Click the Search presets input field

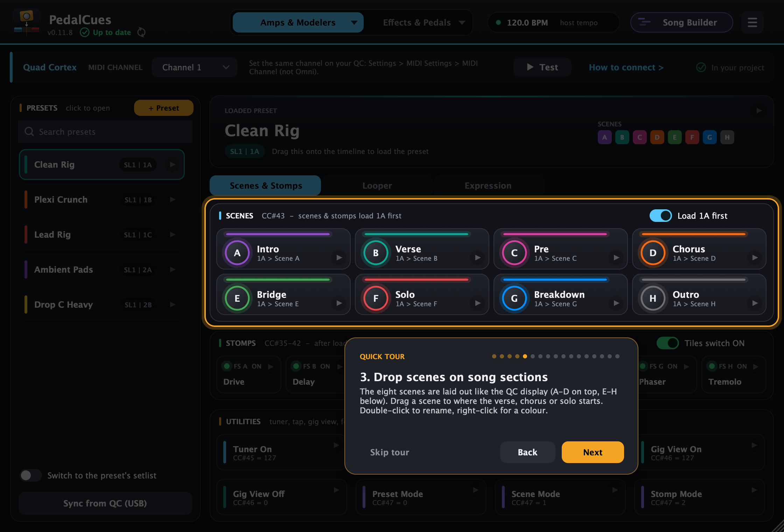point(105,132)
